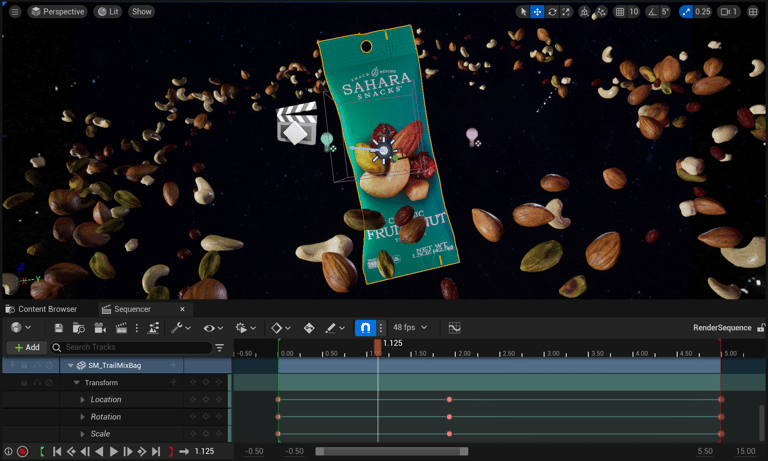Open the 48 fps frame rate dropdown

(409, 327)
